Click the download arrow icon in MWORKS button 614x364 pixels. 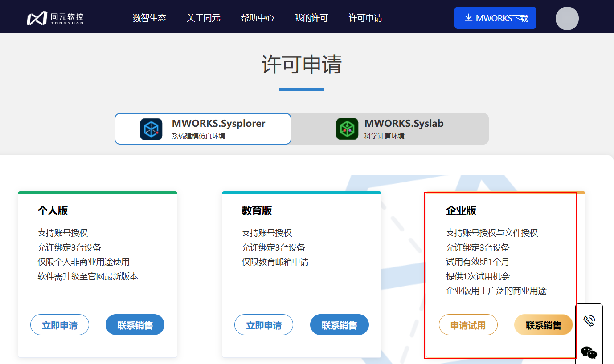tap(468, 18)
